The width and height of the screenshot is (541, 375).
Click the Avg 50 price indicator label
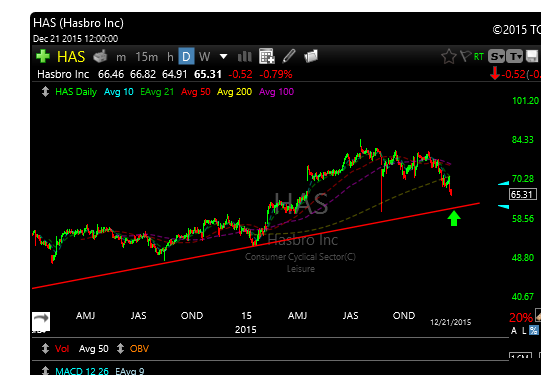pos(196,92)
